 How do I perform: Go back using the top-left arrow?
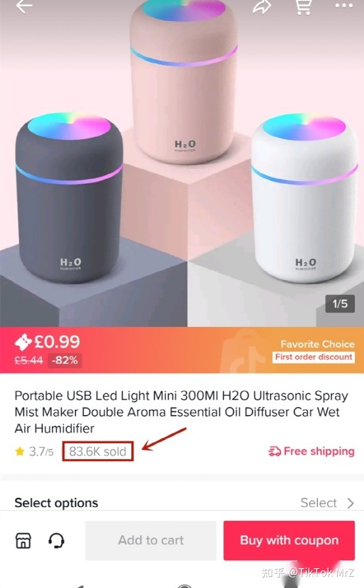24,6
